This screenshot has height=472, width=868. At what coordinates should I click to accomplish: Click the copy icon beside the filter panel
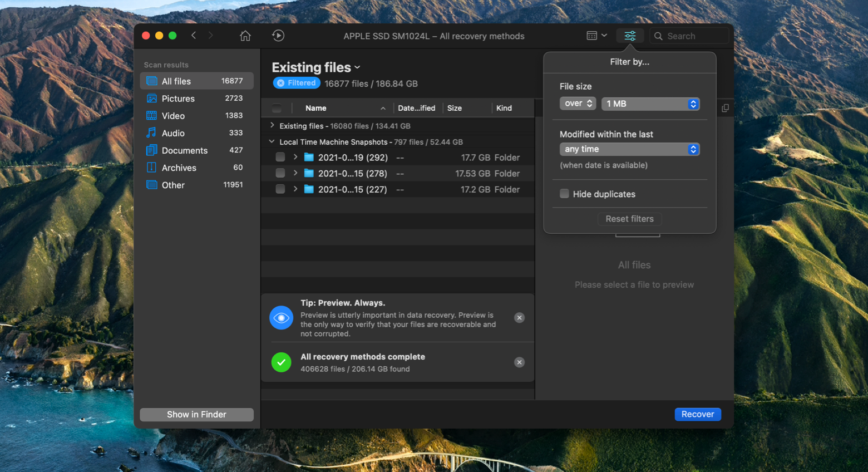725,108
